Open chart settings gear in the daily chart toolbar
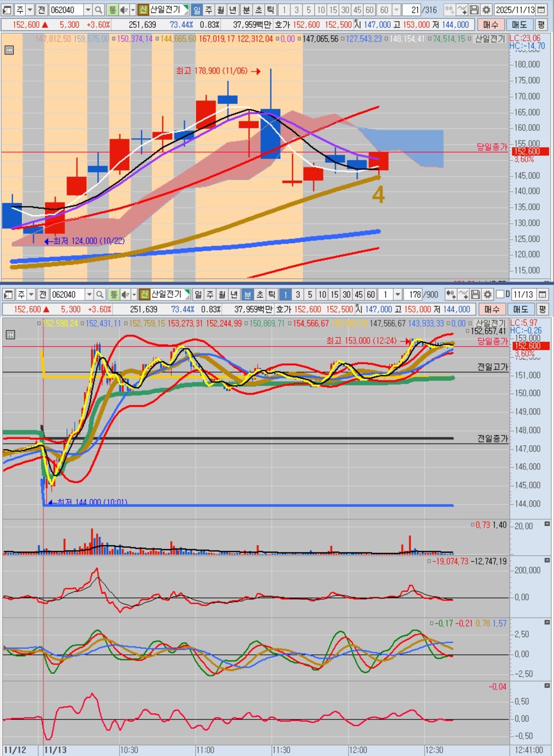This screenshot has width=554, height=756. (x=486, y=9)
